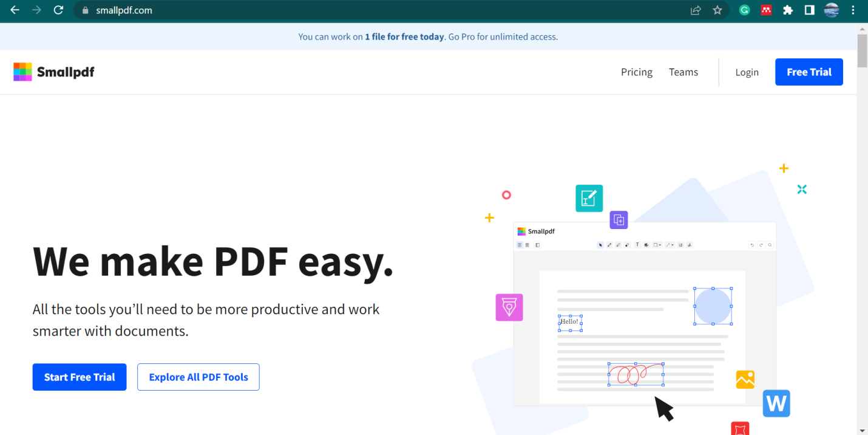
Task: Click the '1 file for free today' text
Action: pyautogui.click(x=404, y=36)
